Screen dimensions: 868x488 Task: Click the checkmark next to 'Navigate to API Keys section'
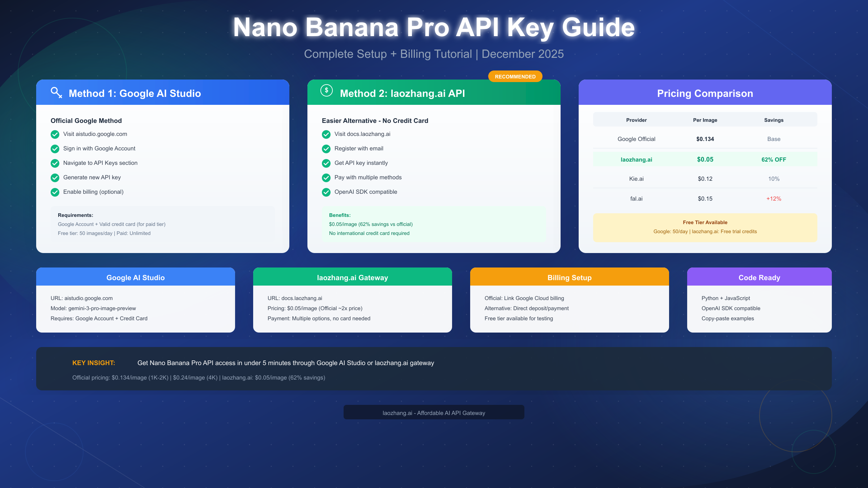[x=55, y=163]
